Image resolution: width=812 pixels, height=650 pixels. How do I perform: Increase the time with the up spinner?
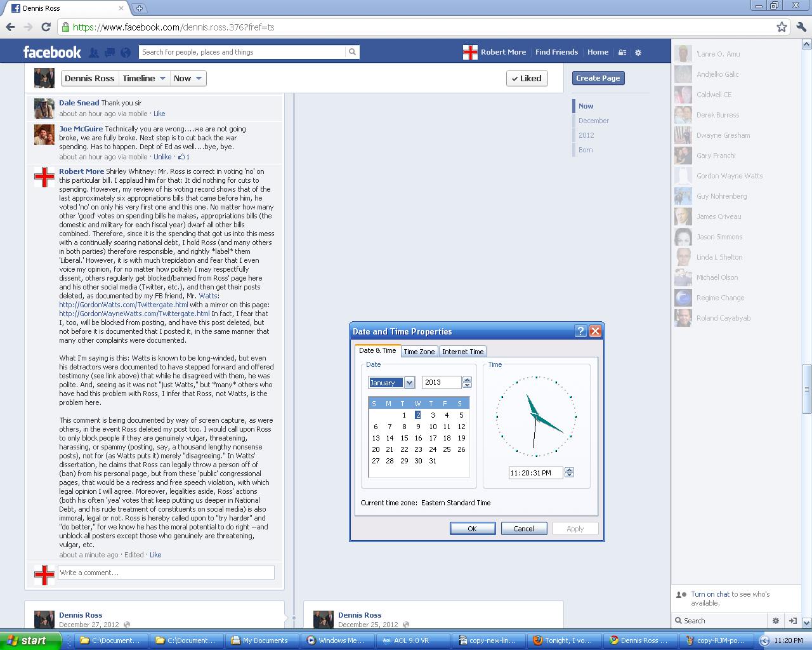point(569,470)
